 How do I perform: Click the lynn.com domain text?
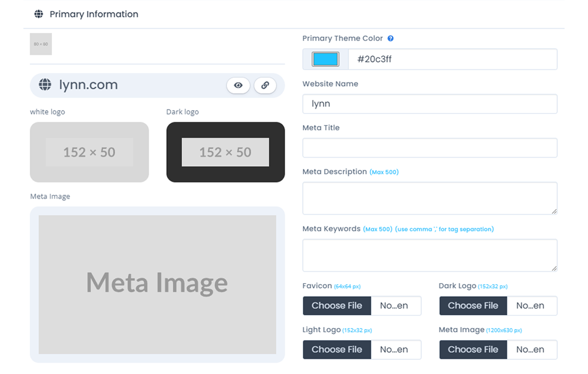(x=89, y=85)
